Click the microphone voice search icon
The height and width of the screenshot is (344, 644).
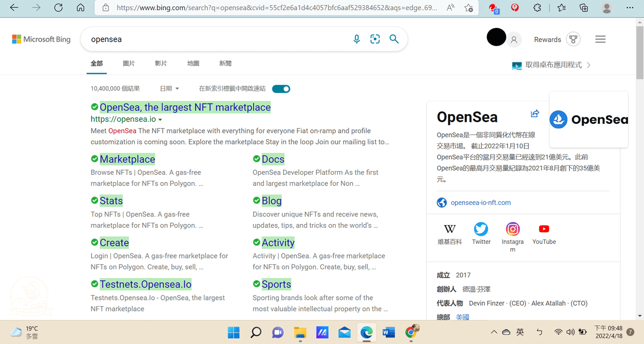tap(356, 39)
